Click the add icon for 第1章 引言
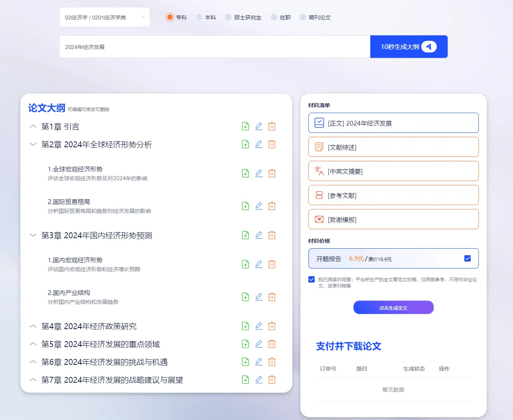 245,126
